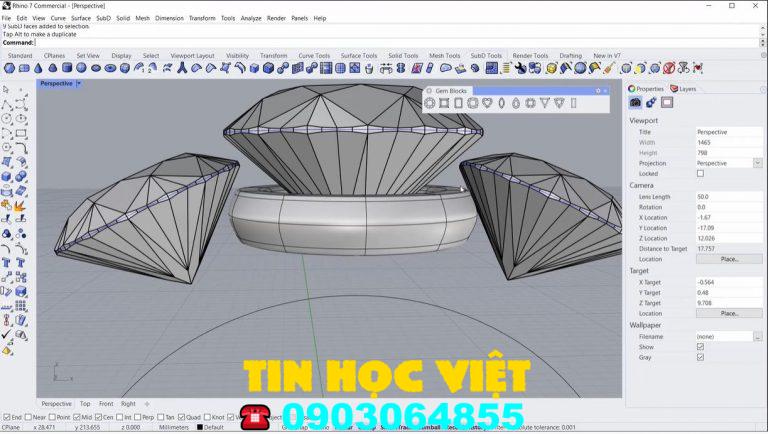Image resolution: width=768 pixels, height=434 pixels.
Task: Open the Projection dropdown
Action: pyautogui.click(x=757, y=163)
